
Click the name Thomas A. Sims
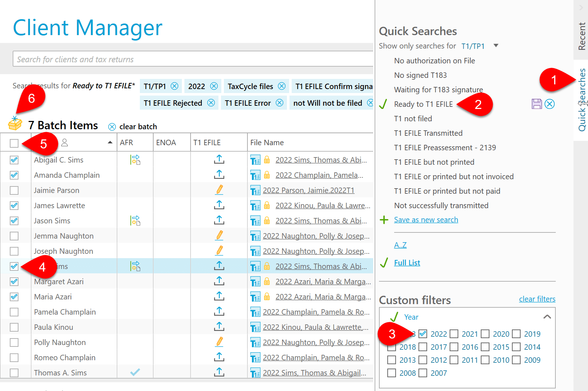point(60,373)
